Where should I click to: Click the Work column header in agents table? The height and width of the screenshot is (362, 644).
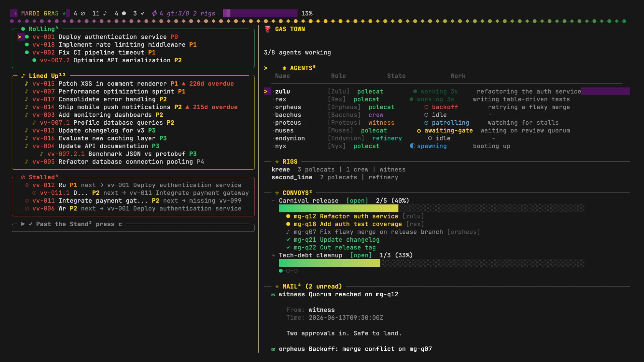point(458,76)
